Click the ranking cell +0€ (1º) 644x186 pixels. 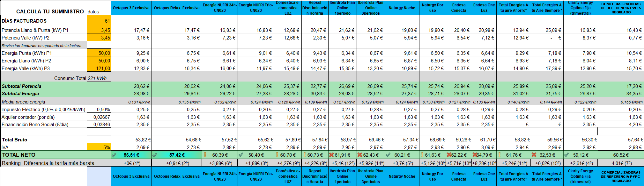point(131,163)
